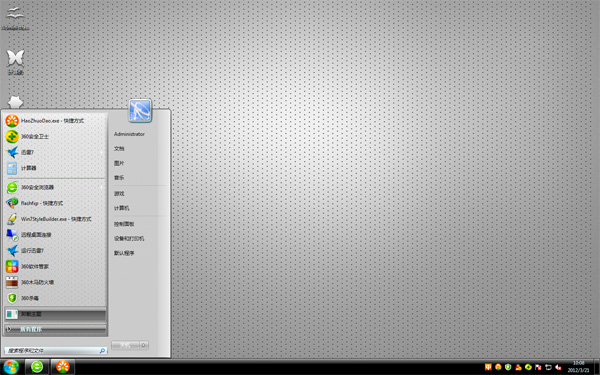
Task: Open the Administrator user folder
Action: coord(129,134)
